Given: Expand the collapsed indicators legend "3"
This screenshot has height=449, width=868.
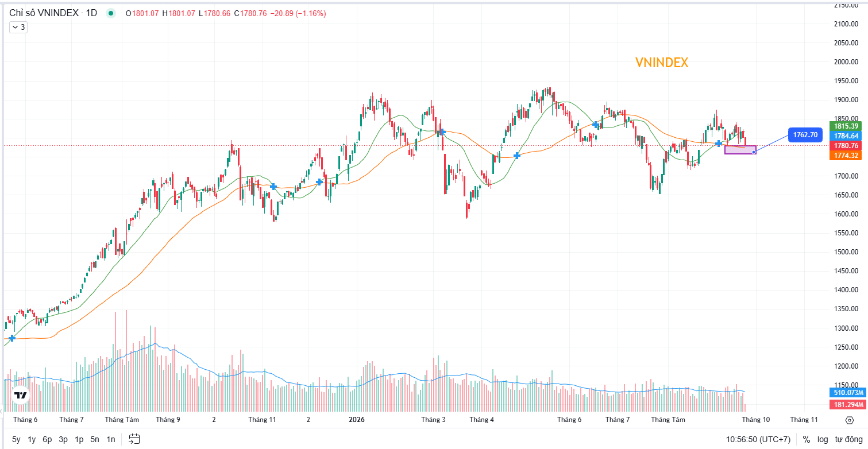Looking at the screenshot, I should [18, 27].
